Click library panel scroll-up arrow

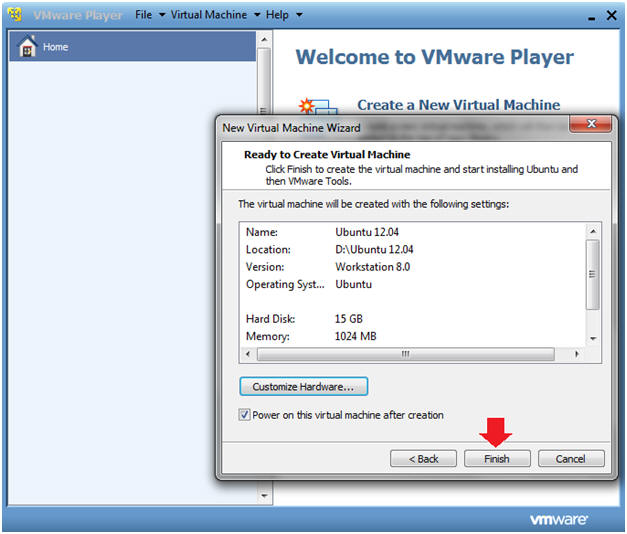(x=264, y=39)
